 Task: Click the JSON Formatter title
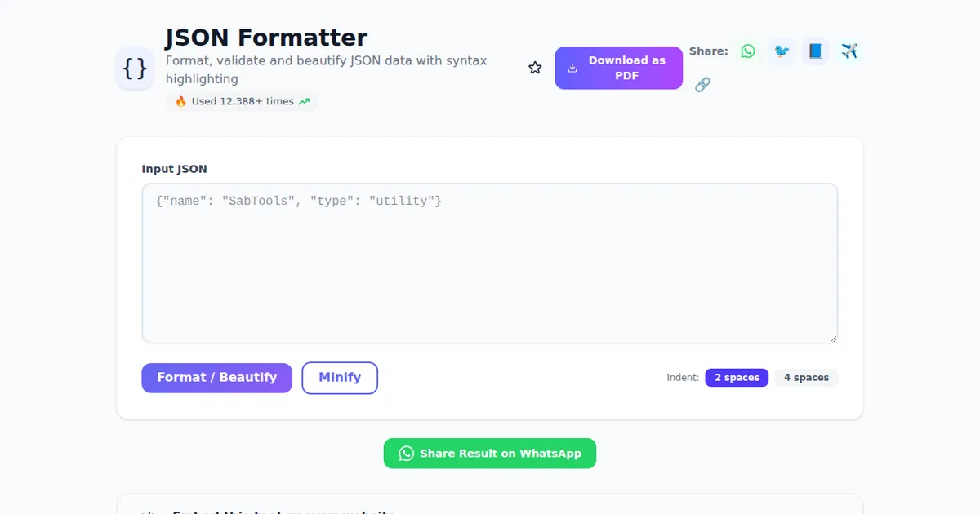[266, 37]
